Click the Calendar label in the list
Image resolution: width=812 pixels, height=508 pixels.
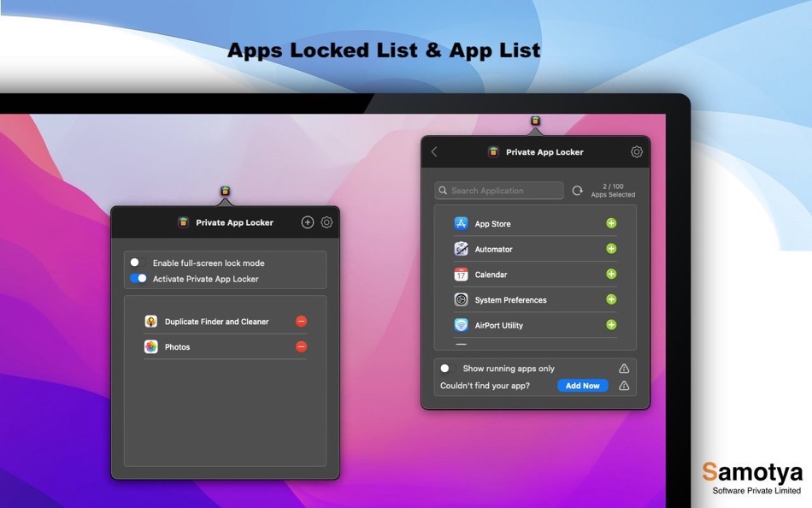coord(491,275)
